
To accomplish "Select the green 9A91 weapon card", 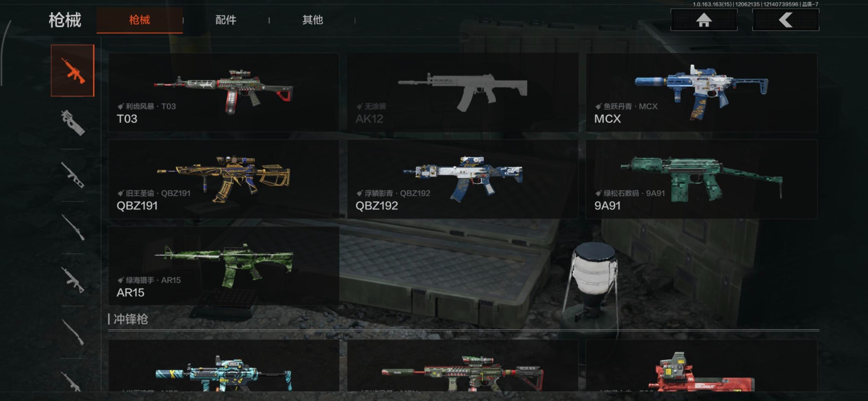I will coord(701,179).
